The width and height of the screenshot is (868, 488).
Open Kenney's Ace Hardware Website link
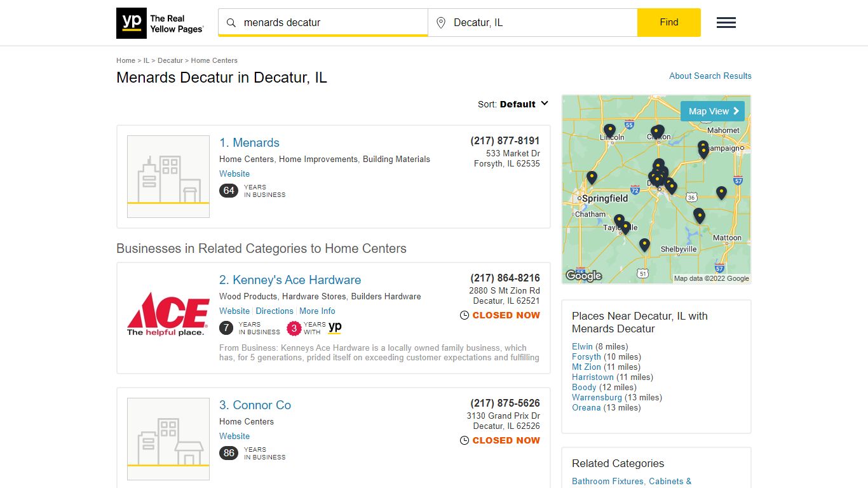pos(234,311)
